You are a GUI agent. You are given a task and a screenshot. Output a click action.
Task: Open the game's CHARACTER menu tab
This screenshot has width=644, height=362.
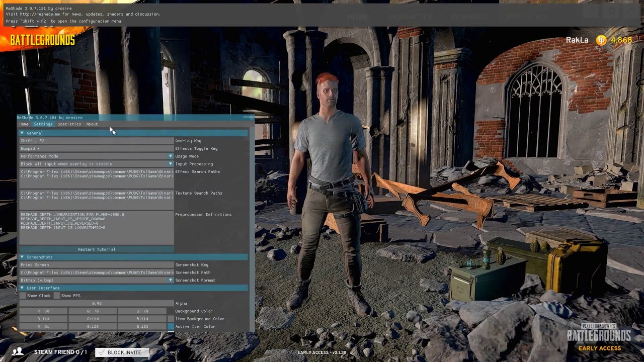410,17
